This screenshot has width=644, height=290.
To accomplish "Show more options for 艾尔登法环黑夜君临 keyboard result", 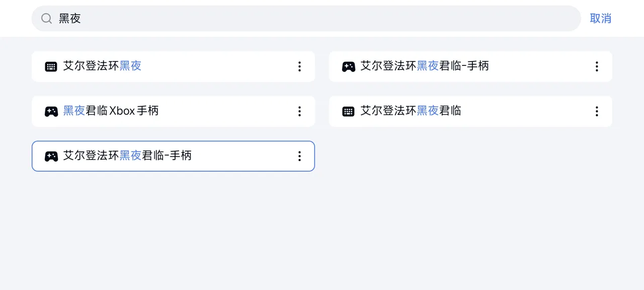I will tap(597, 111).
